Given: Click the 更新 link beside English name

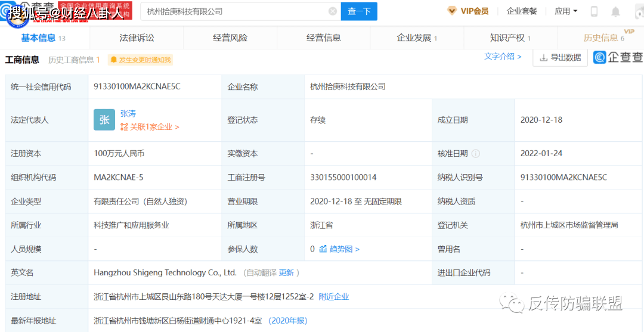Looking at the screenshot, I should (x=286, y=273).
